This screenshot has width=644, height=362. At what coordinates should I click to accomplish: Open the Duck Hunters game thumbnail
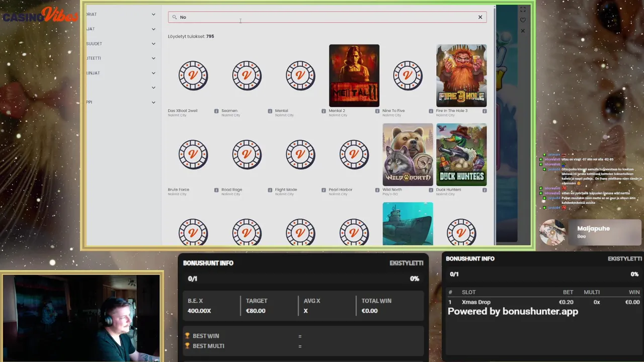(x=461, y=154)
